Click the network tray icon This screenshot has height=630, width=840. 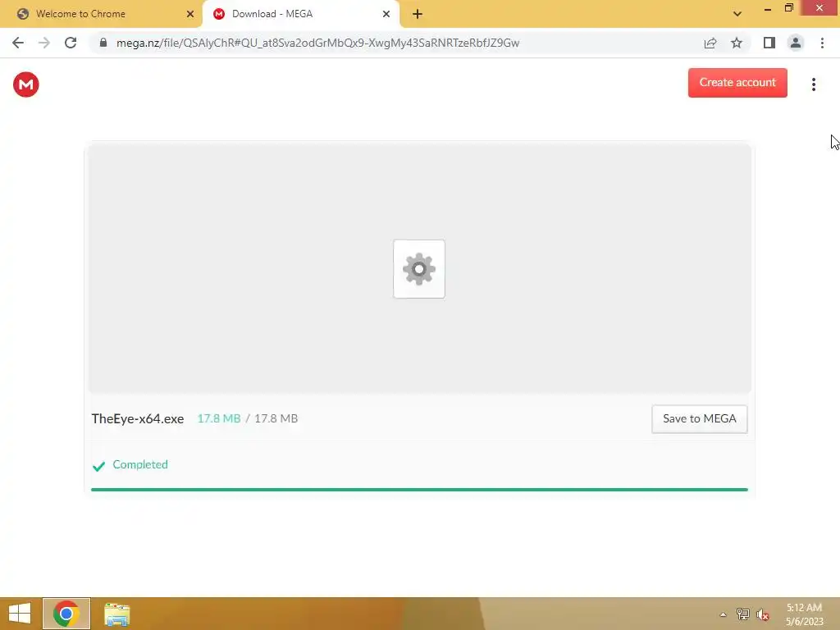[x=743, y=614]
